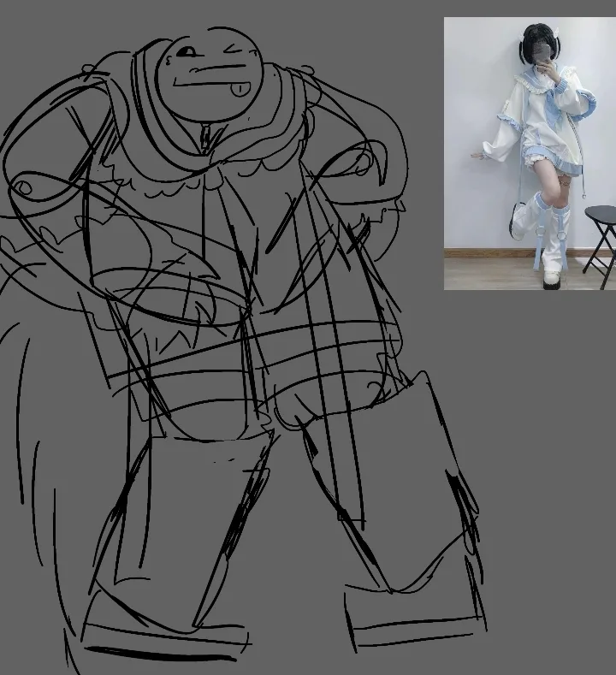This screenshot has height=675, width=616.
Task: Select the reference photo of the outfit
Action: pos(530,154)
